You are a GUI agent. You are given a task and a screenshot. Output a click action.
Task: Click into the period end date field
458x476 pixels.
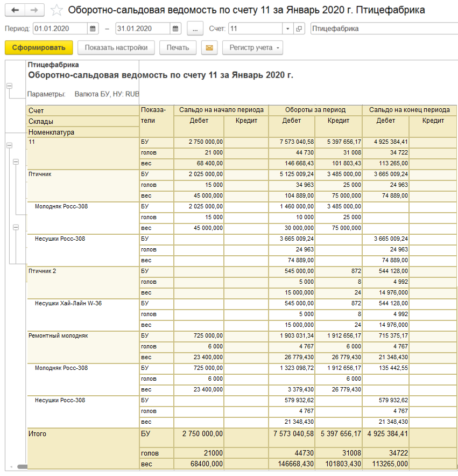142,29
